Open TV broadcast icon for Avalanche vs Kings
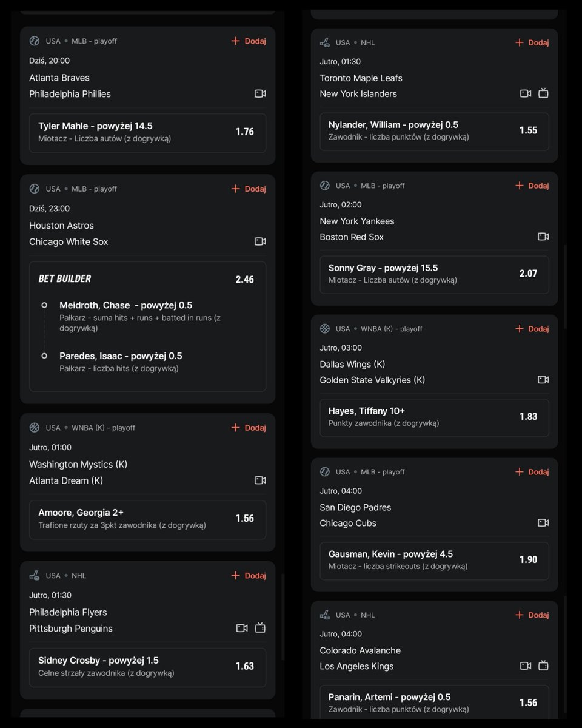Image resolution: width=582 pixels, height=728 pixels. pyautogui.click(x=543, y=666)
